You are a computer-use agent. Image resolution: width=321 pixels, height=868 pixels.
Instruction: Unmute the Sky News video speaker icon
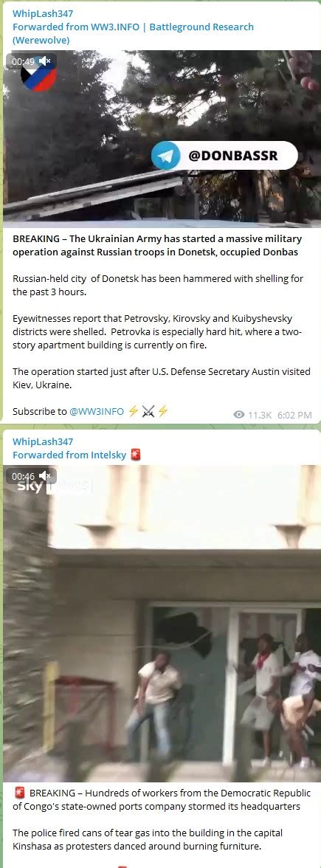(46, 476)
